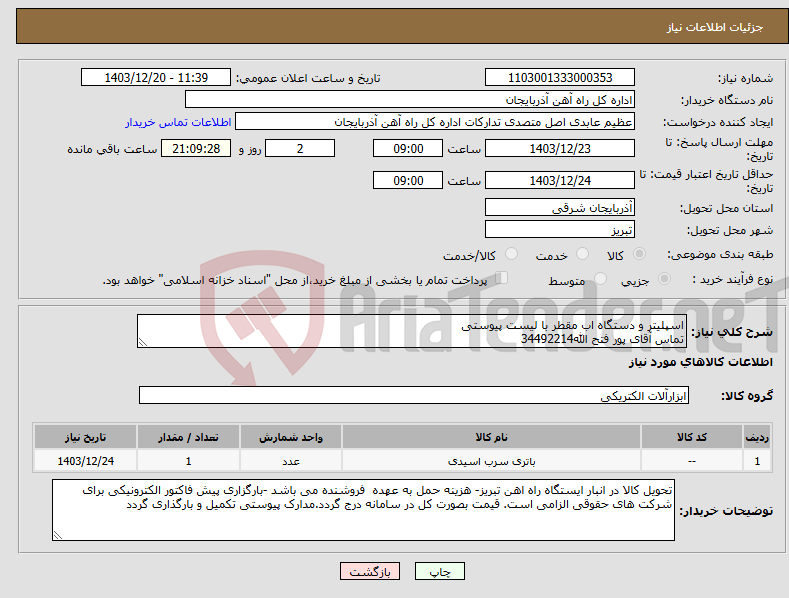Click the تعداد / مقدار column header
Screen dimensions: 789x598
coord(188,437)
